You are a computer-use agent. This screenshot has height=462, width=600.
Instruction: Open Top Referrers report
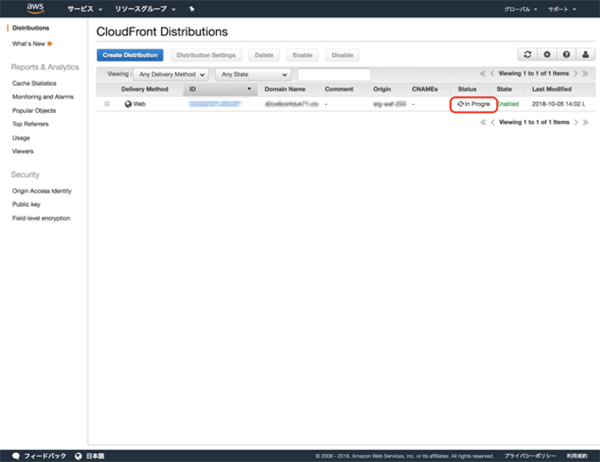(x=30, y=124)
